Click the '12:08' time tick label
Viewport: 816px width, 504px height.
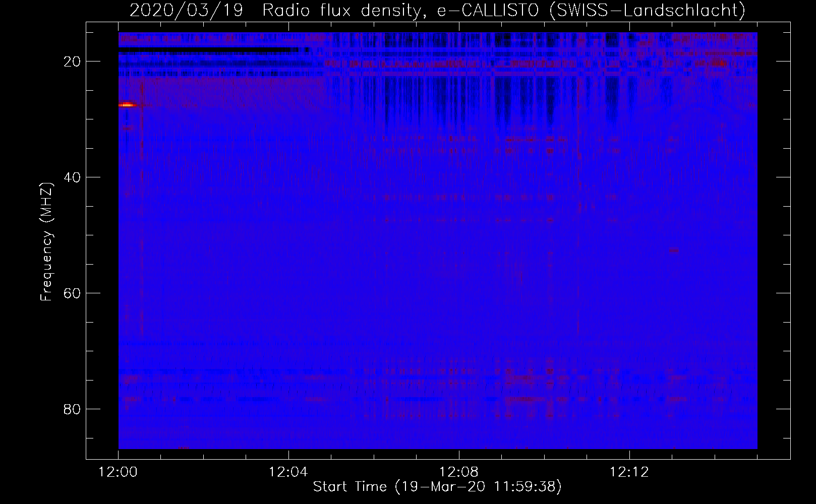coord(459,472)
